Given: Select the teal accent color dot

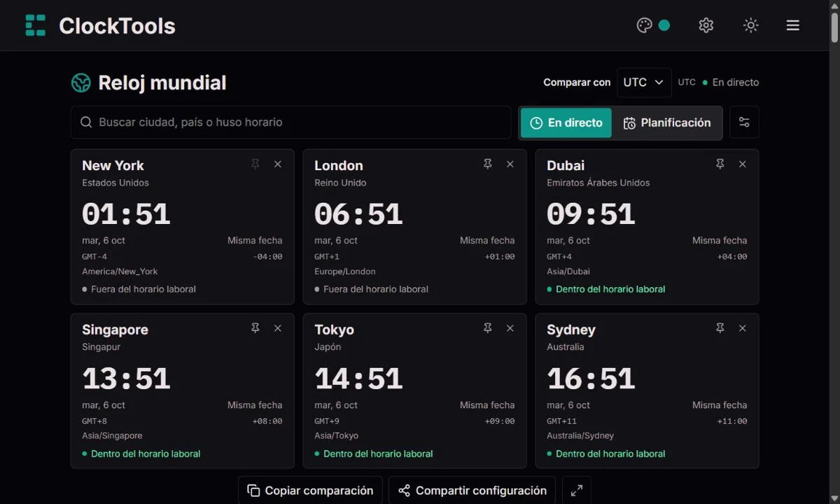Looking at the screenshot, I should [x=664, y=25].
